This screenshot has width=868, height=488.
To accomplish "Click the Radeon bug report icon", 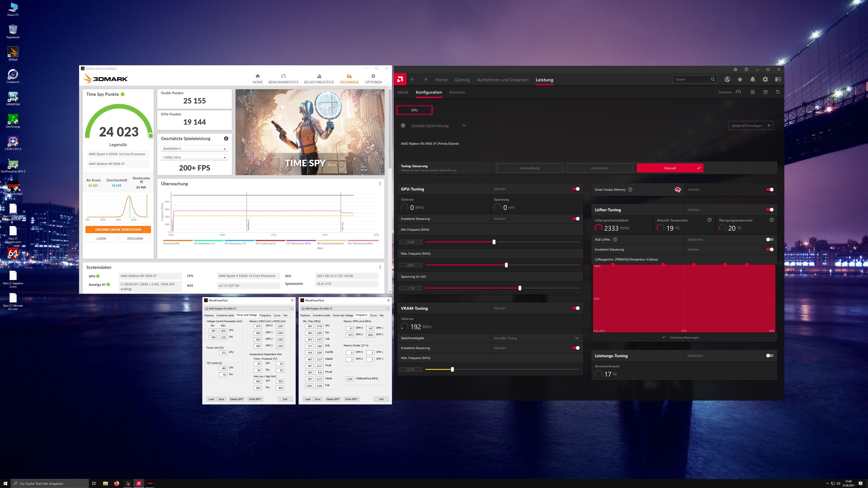I will (x=736, y=69).
